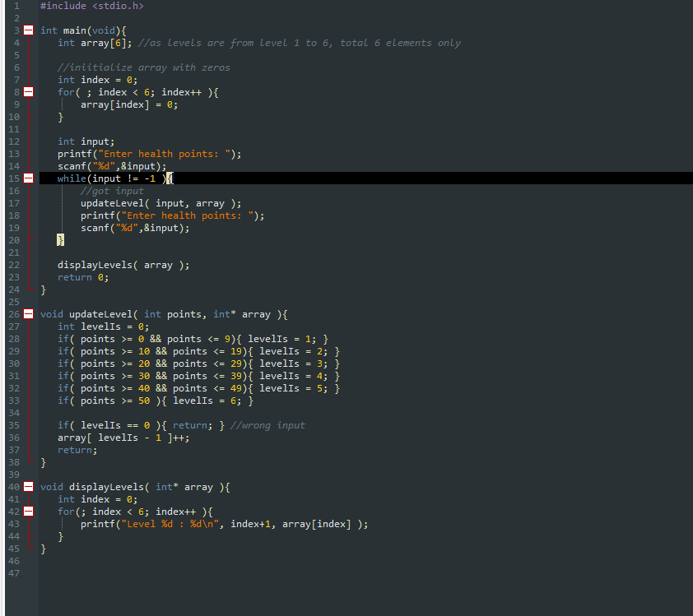This screenshot has width=693, height=616.
Task: Collapse the displayLevels function fold marker
Action: tap(27, 487)
